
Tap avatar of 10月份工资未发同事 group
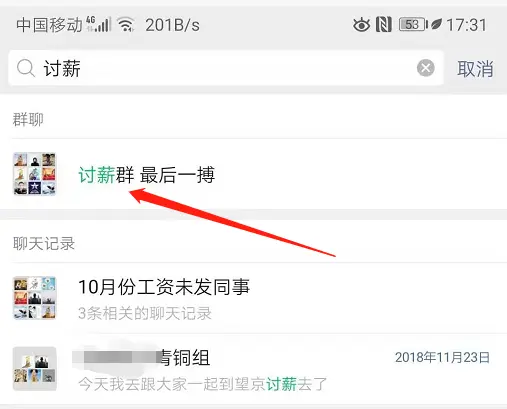[x=34, y=298]
